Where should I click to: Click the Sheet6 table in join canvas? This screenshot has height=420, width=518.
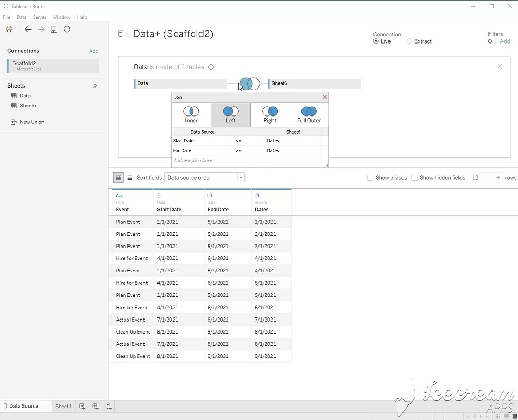coord(314,83)
